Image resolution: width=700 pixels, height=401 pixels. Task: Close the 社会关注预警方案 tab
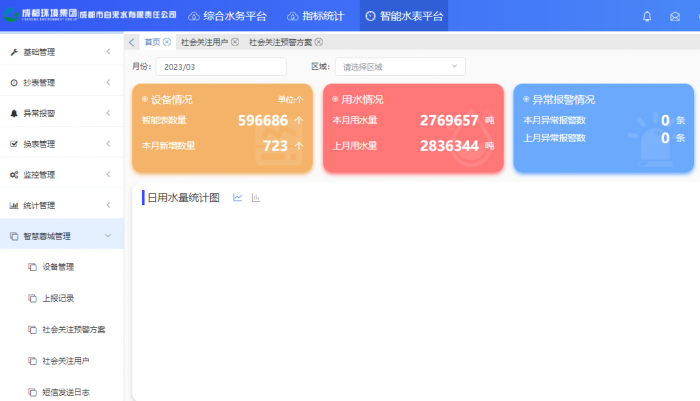pos(319,42)
